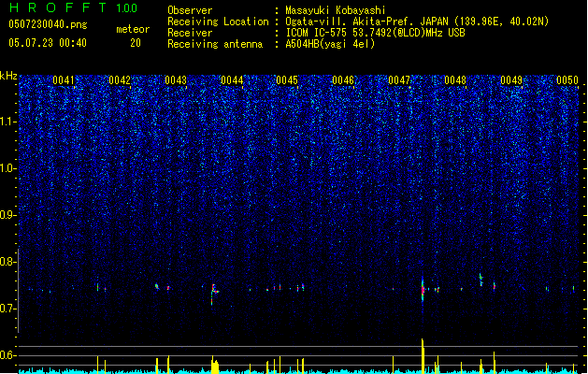Click the meteor echo above 0.75 after 0048
Viewport: 588px width, 374px height.
click(481, 280)
